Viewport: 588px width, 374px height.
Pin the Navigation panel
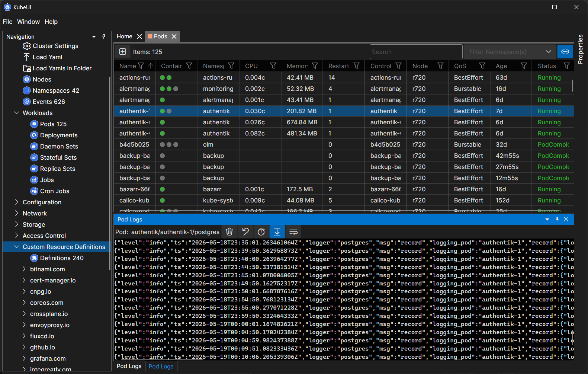[104, 36]
